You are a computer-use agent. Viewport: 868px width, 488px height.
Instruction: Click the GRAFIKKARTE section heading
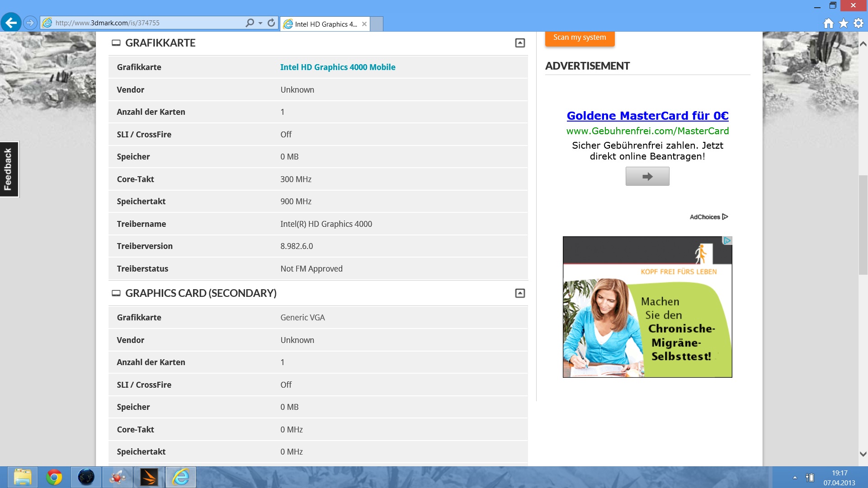pos(160,43)
